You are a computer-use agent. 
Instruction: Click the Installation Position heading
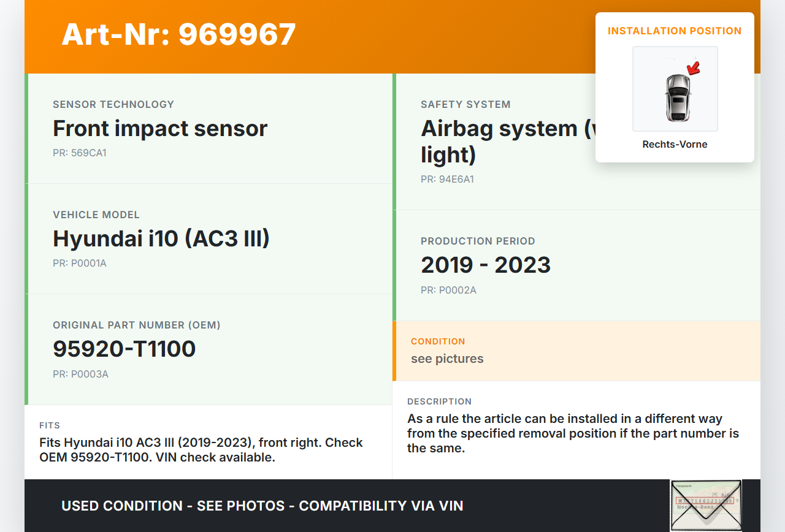(x=675, y=31)
